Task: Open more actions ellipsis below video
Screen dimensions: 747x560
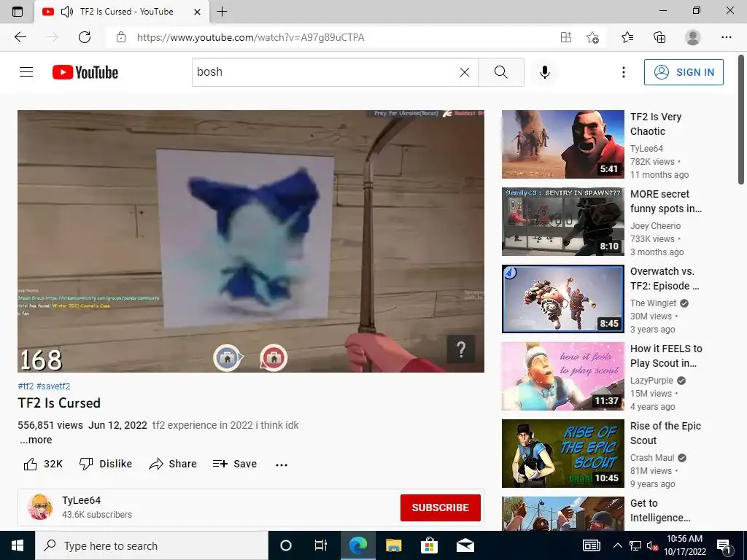Action: 282,464
